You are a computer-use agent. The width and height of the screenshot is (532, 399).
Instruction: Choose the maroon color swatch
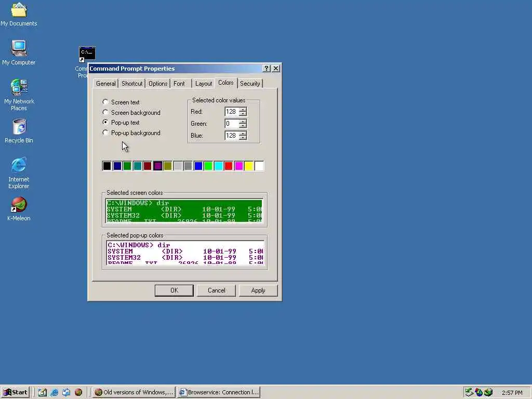click(147, 166)
